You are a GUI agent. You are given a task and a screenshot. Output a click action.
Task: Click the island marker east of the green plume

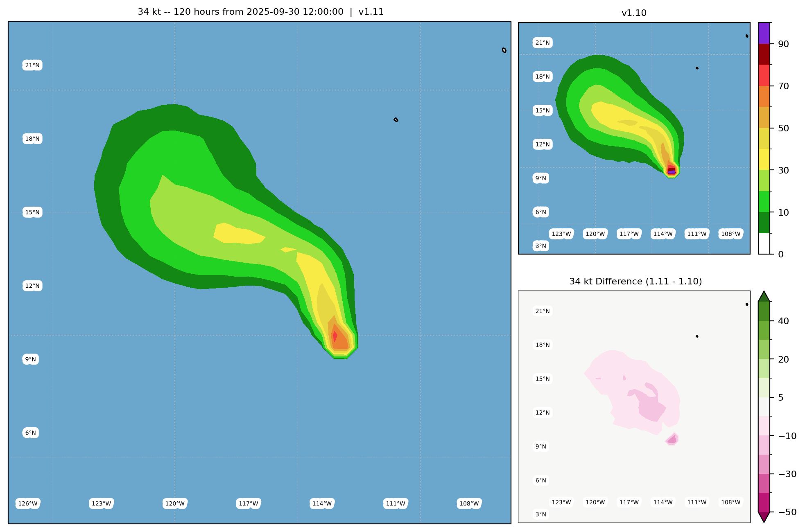coord(396,120)
